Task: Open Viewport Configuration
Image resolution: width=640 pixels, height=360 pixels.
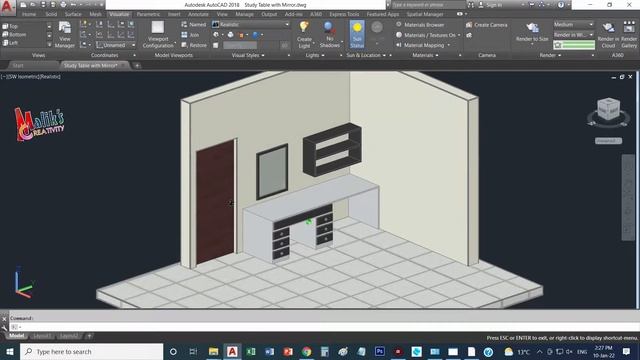Action: pos(158,34)
